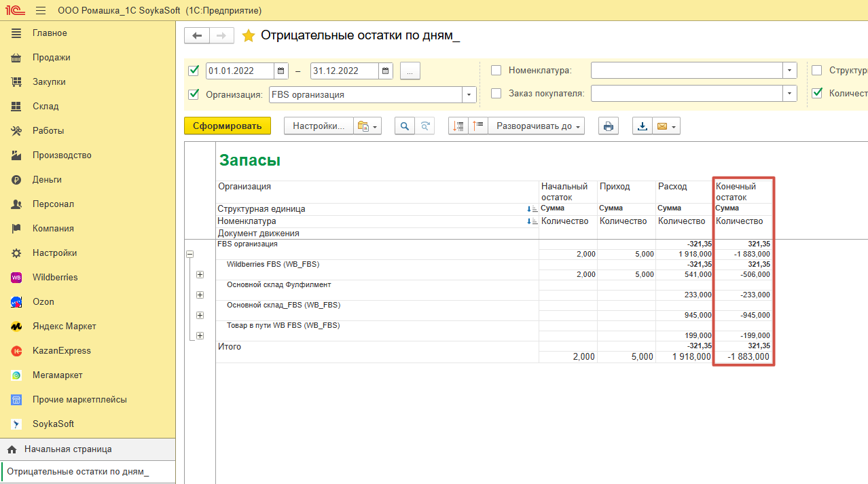
Task: Open the Разворачивать до dropdown
Action: [x=540, y=126]
